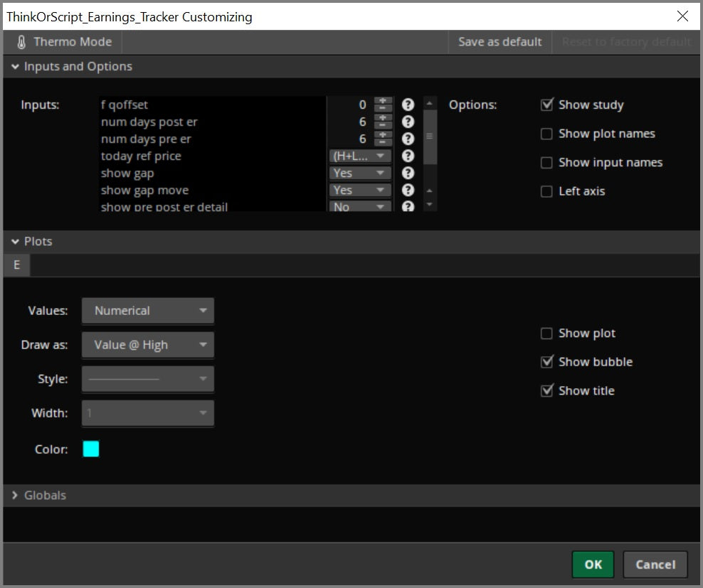The height and width of the screenshot is (588, 703).
Task: Enable the Left axis option
Action: [x=546, y=191]
